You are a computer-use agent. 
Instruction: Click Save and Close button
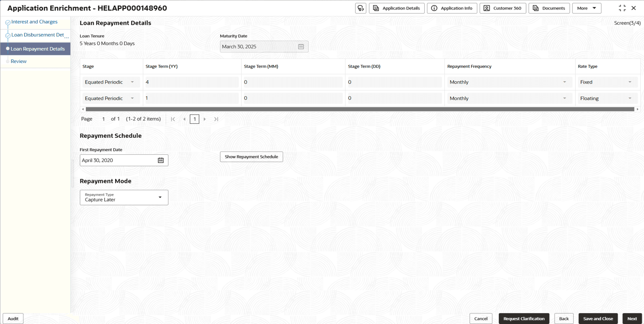point(598,319)
